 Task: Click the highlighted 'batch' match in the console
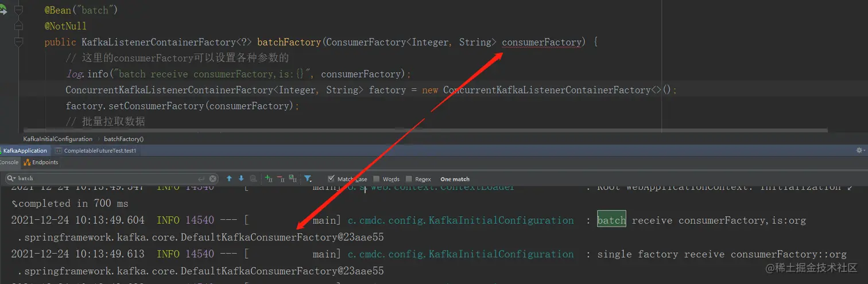tap(611, 220)
